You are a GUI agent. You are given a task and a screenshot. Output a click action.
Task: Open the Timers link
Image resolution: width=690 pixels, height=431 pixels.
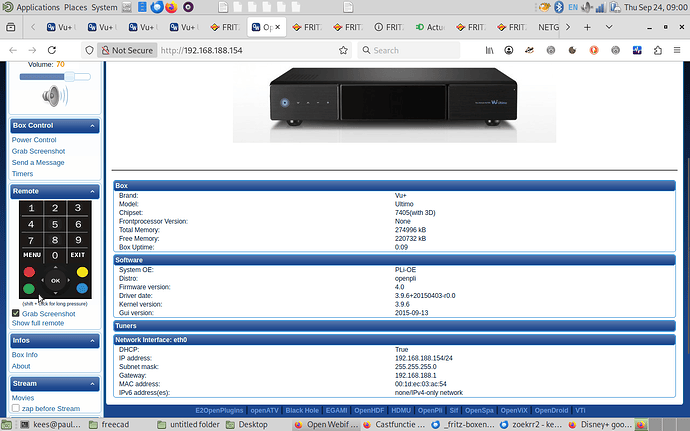click(22, 173)
